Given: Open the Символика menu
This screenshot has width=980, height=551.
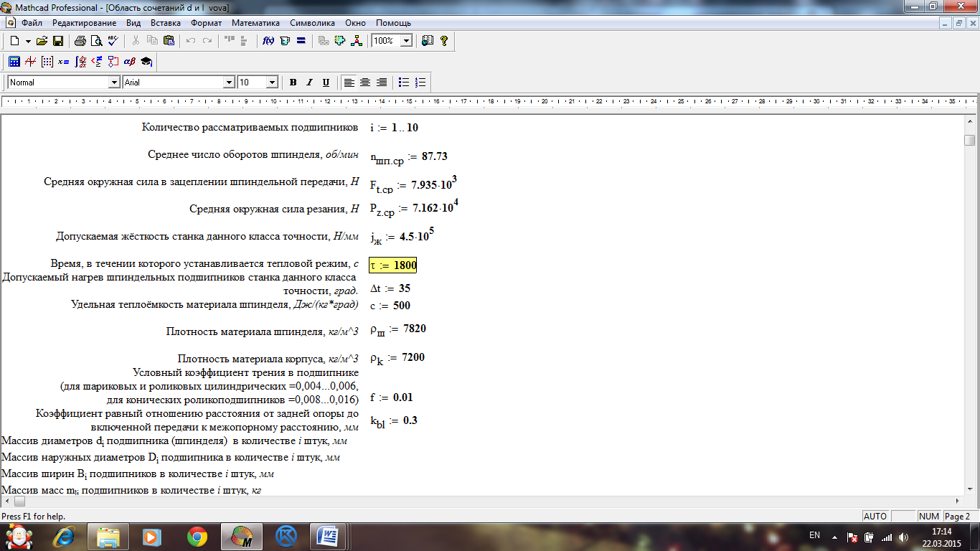Looking at the screenshot, I should point(312,23).
